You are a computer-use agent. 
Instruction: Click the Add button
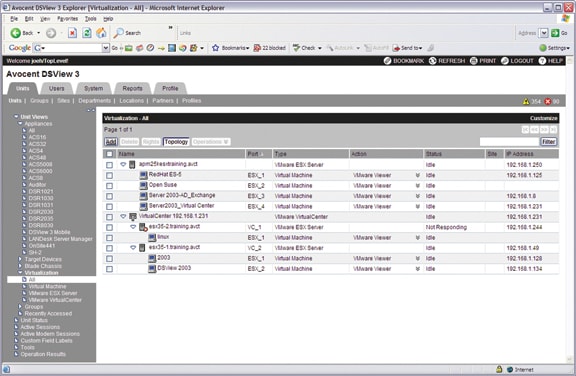click(111, 142)
